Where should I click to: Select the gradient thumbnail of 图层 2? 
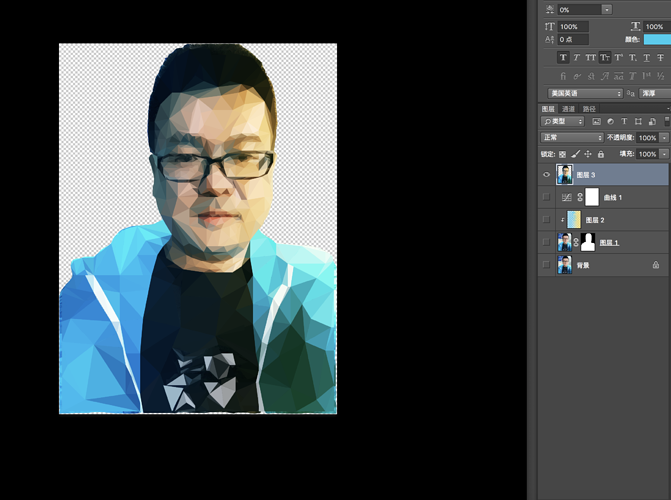point(574,220)
